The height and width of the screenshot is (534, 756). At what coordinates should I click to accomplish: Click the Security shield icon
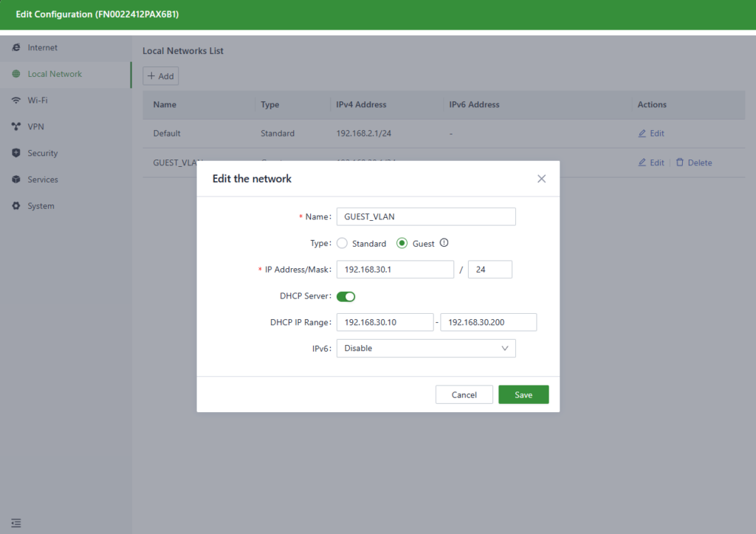point(16,154)
